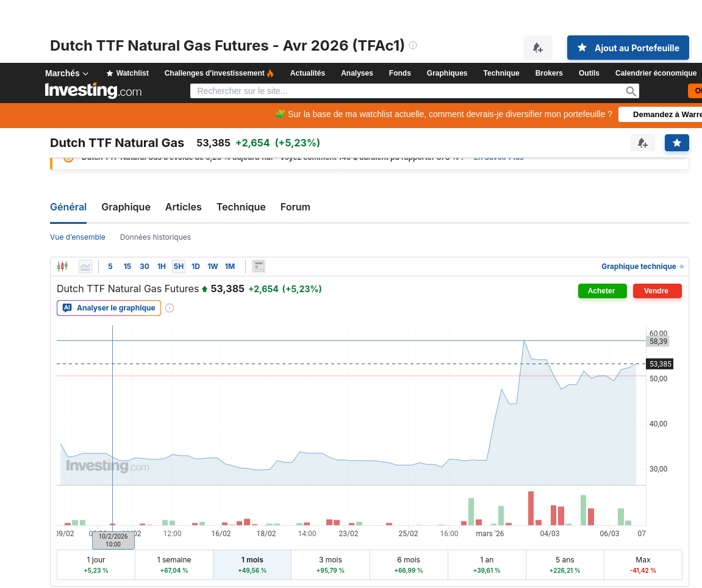Click the green Acheter button
The height and width of the screenshot is (588, 702).
(x=602, y=290)
